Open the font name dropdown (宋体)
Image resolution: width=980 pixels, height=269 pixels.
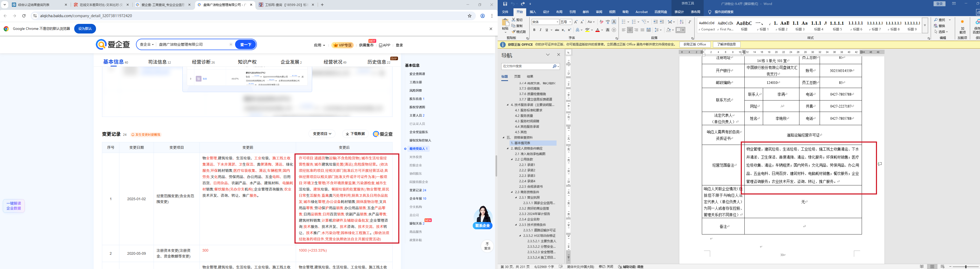pyautogui.click(x=558, y=22)
